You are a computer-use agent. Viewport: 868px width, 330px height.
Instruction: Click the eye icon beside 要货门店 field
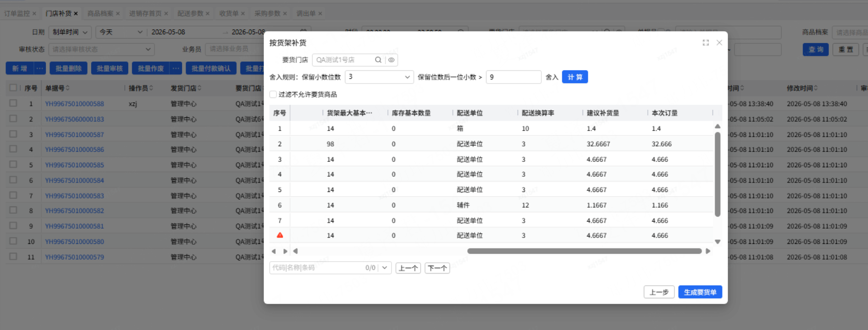click(x=391, y=60)
